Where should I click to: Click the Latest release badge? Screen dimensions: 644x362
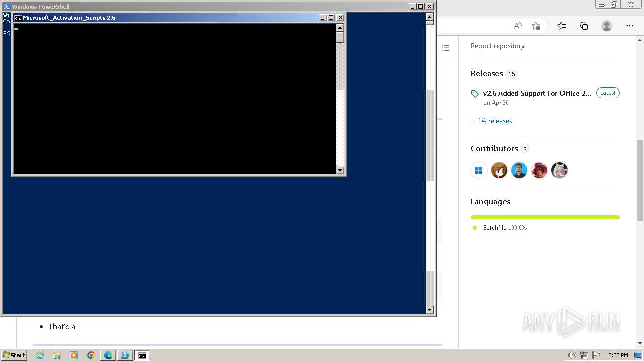(x=608, y=93)
